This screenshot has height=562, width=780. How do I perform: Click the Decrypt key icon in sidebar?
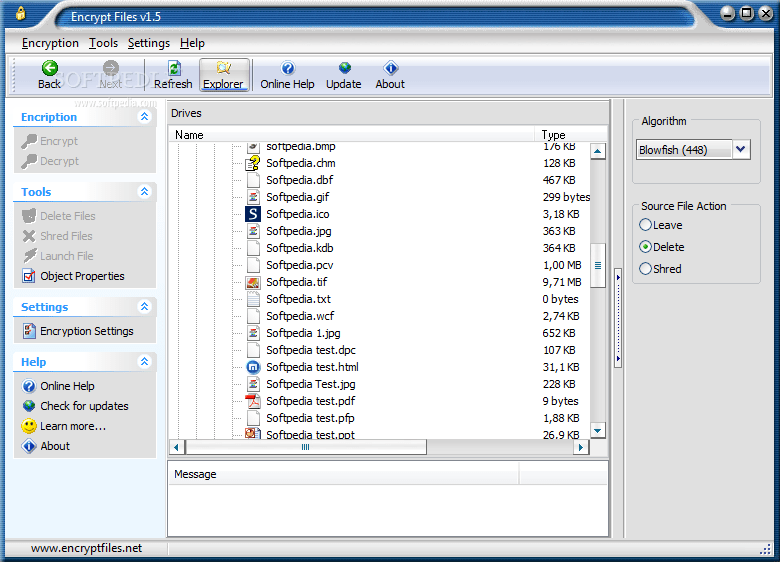(29, 161)
